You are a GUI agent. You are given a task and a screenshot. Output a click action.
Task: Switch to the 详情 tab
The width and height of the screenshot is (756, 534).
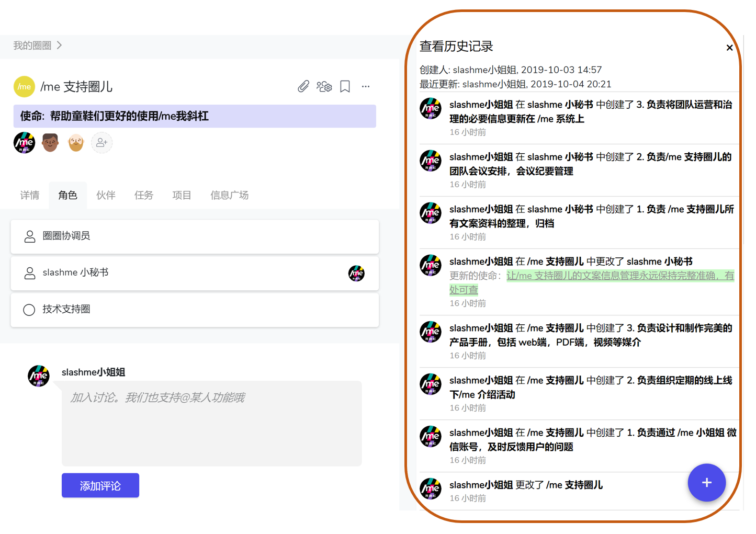click(30, 195)
